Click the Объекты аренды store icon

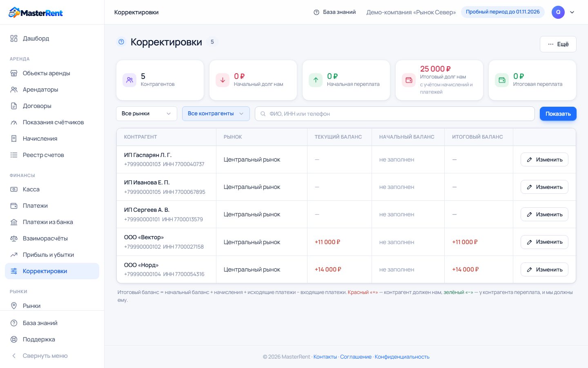tap(14, 73)
